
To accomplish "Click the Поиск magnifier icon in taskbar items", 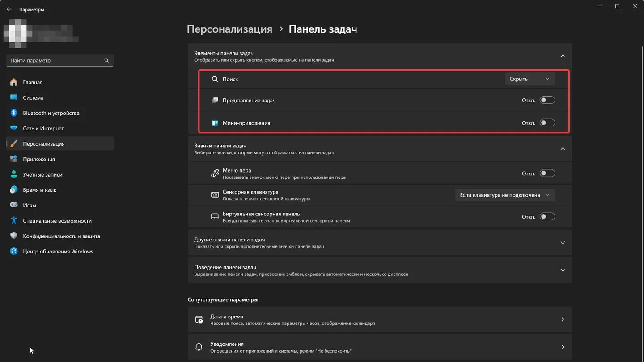I will 215,79.
